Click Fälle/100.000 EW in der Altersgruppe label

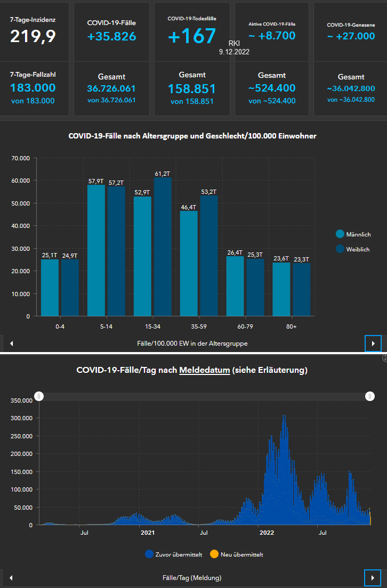pos(192,344)
